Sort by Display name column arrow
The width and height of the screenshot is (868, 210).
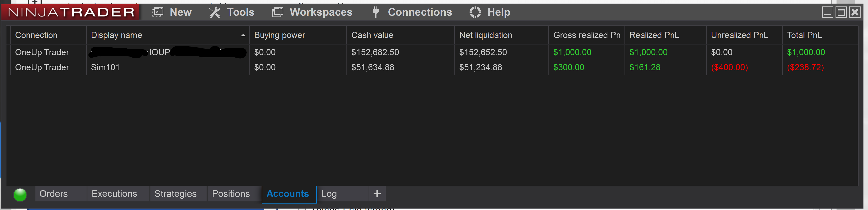click(x=243, y=35)
